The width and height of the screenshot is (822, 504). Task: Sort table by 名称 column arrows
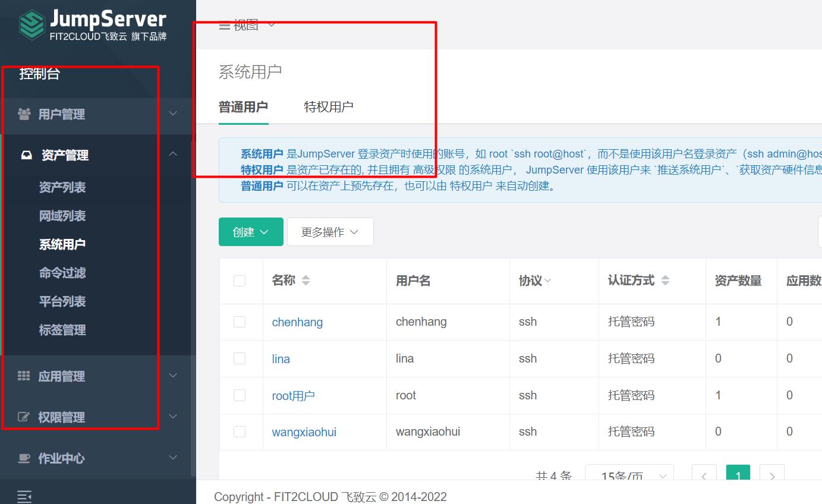(306, 281)
